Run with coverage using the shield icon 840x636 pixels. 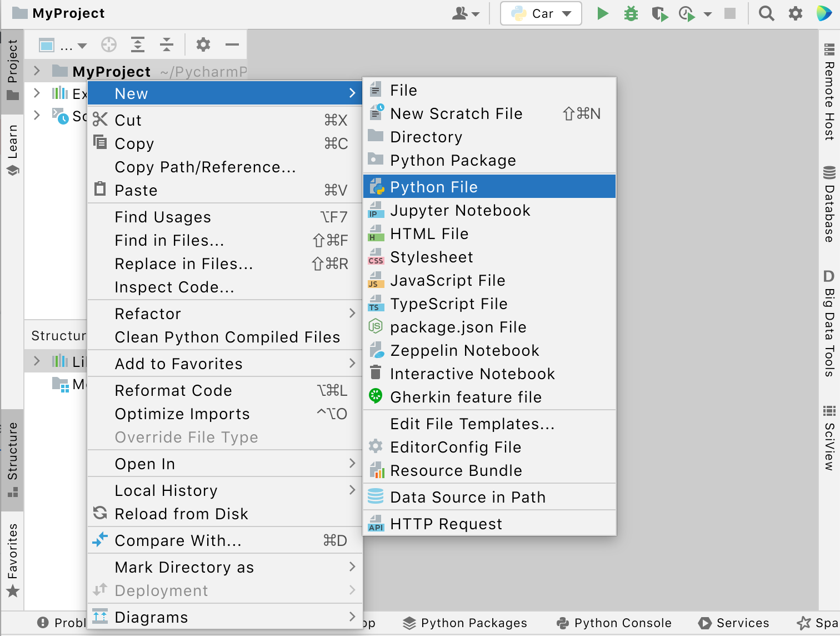coord(659,13)
